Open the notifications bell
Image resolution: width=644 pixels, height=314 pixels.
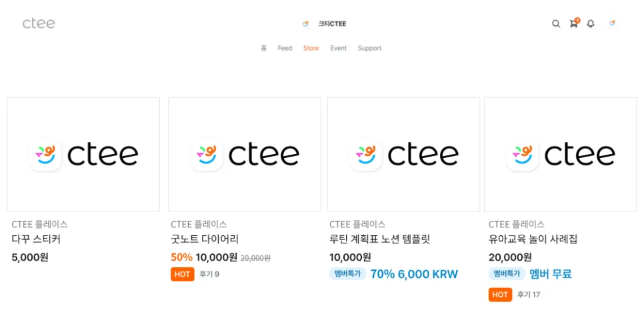[x=591, y=24]
